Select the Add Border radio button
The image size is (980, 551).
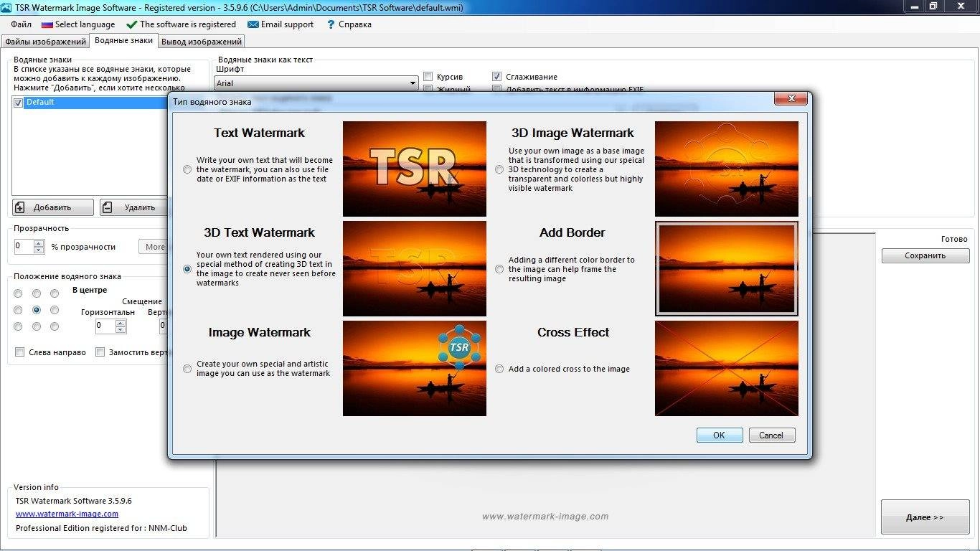click(499, 269)
